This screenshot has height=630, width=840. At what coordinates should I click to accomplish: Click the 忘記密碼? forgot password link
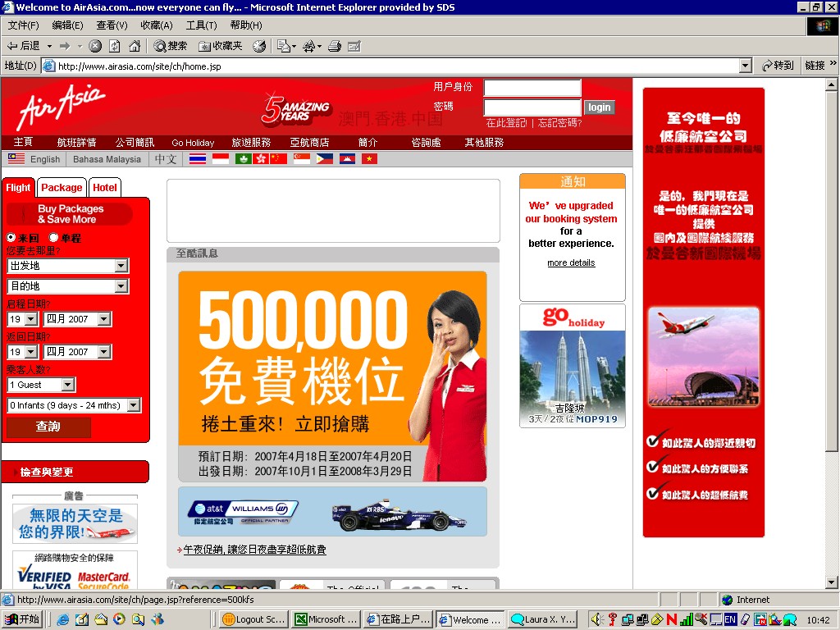pyautogui.click(x=559, y=123)
